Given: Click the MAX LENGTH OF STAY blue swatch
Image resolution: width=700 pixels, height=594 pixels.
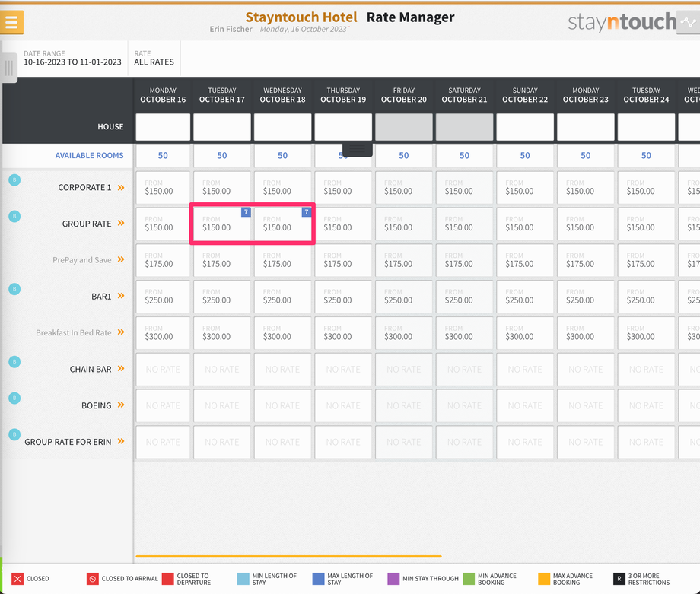Looking at the screenshot, I should (x=318, y=579).
